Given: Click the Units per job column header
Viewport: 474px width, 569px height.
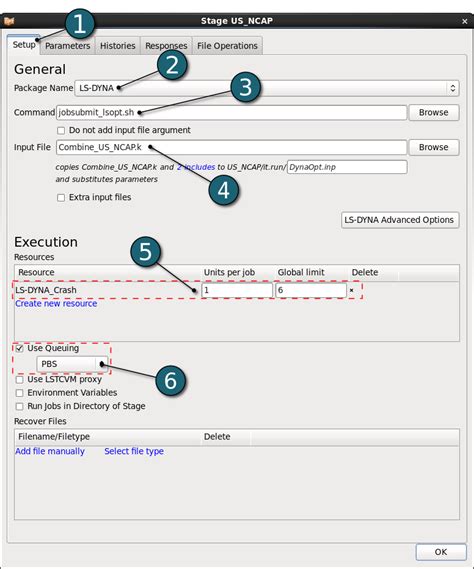Looking at the screenshot, I should point(238,273).
